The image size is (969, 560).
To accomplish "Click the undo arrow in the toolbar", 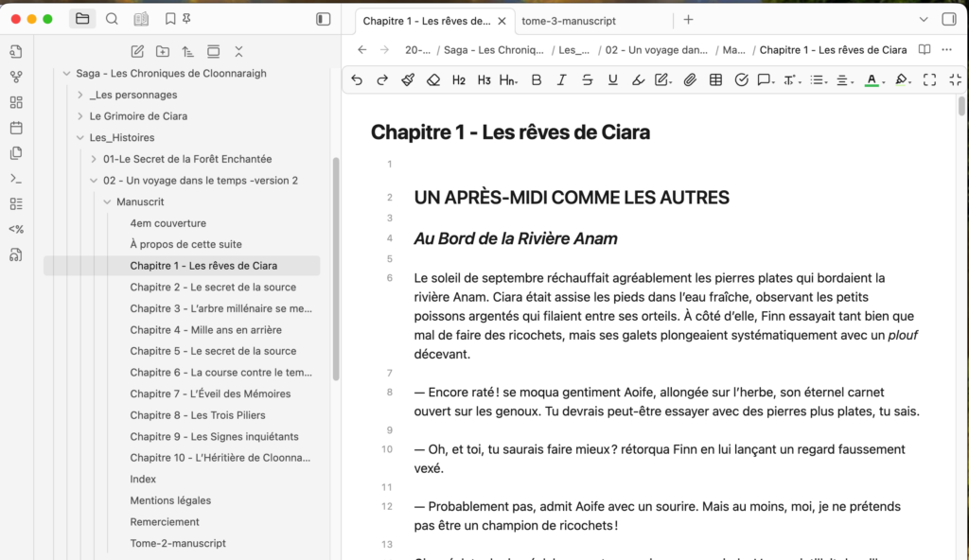I will click(x=357, y=80).
